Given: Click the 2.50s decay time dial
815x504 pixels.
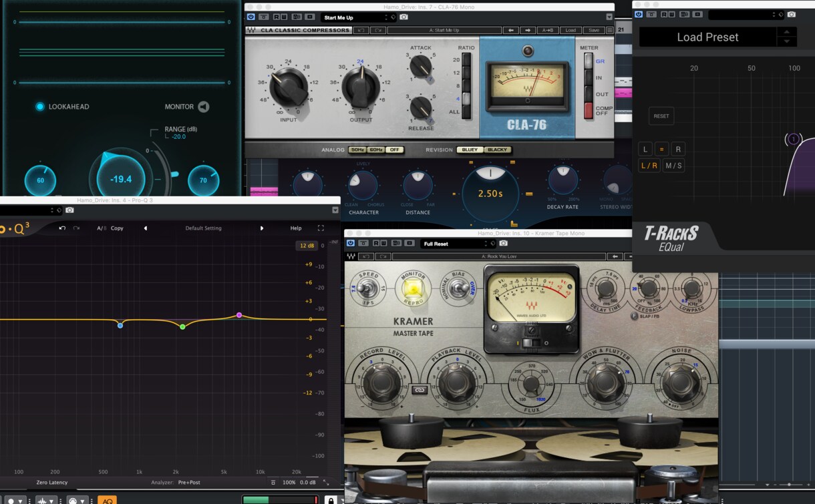Looking at the screenshot, I should [490, 194].
